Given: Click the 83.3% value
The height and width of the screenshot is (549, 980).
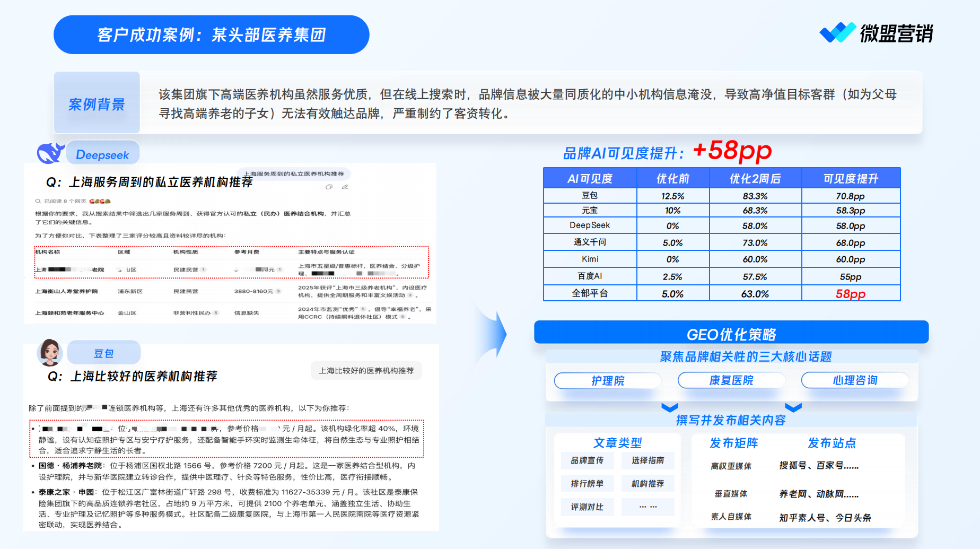Looking at the screenshot, I should coord(755,196).
